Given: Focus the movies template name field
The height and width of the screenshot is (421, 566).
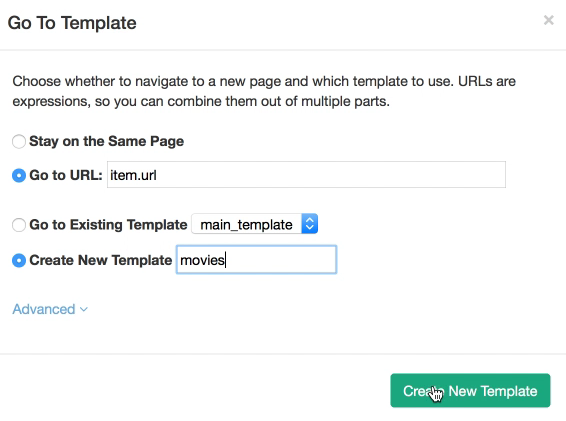Looking at the screenshot, I should click(x=256, y=260).
